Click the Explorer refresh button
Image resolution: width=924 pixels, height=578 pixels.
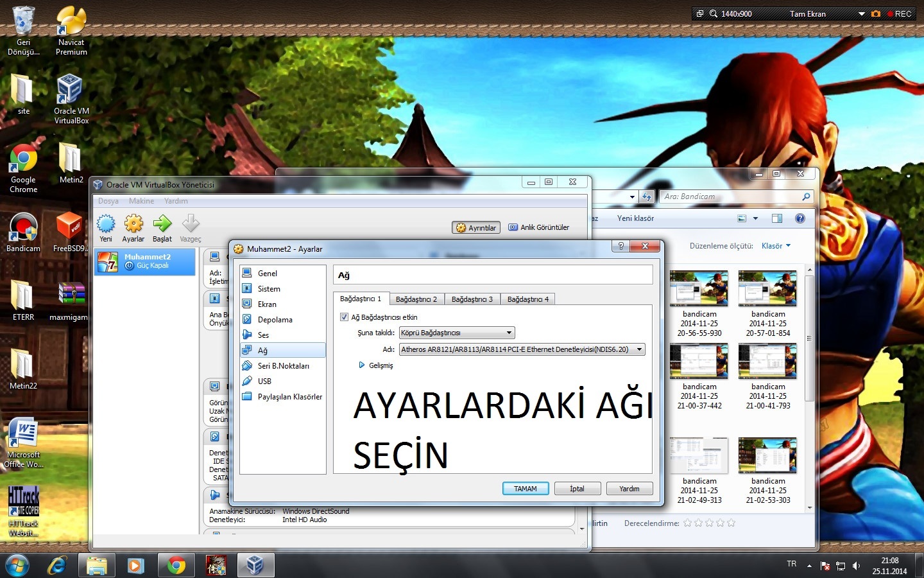[647, 197]
